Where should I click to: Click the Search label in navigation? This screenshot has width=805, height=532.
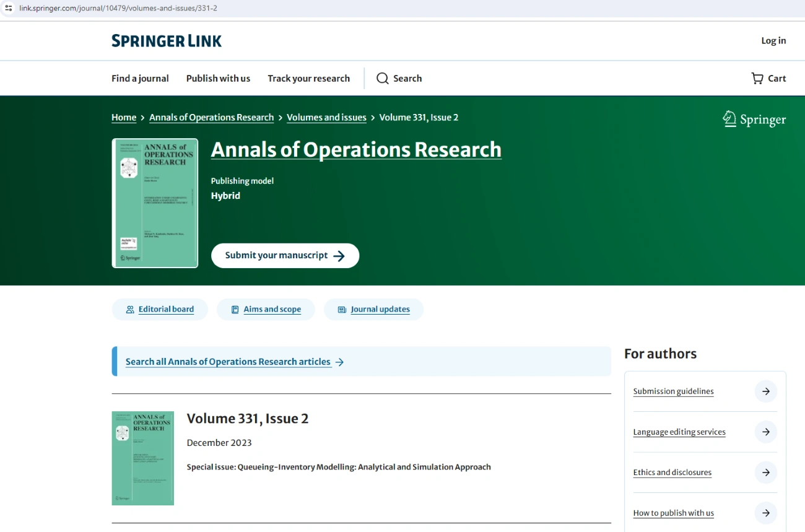pos(407,78)
